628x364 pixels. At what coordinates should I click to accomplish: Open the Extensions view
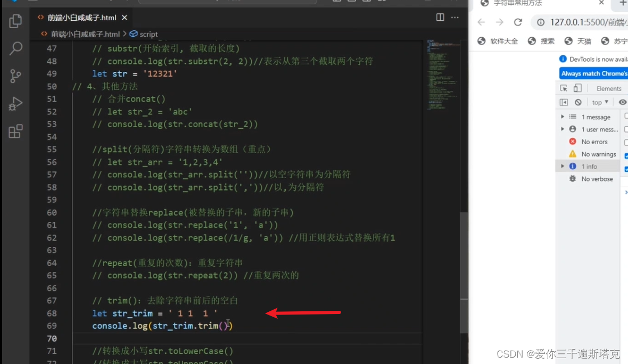15,132
